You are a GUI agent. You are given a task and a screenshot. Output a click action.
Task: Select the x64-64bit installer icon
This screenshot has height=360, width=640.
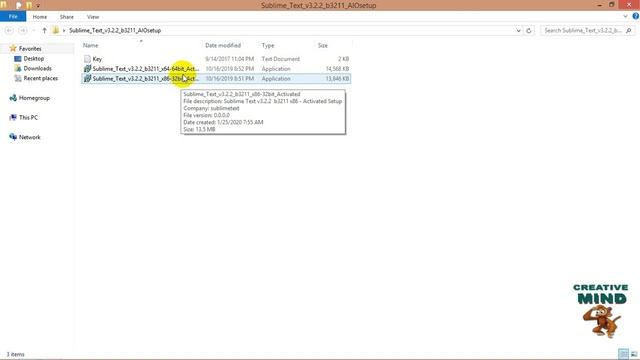point(87,69)
